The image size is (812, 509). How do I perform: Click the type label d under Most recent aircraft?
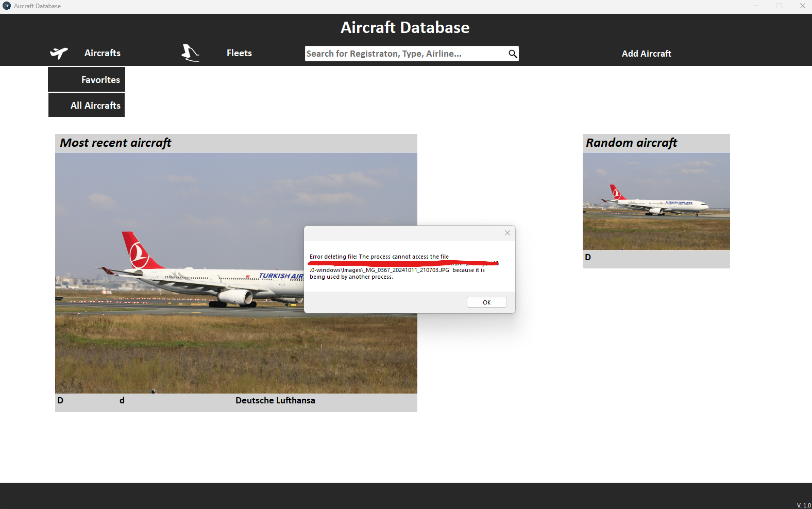122,400
